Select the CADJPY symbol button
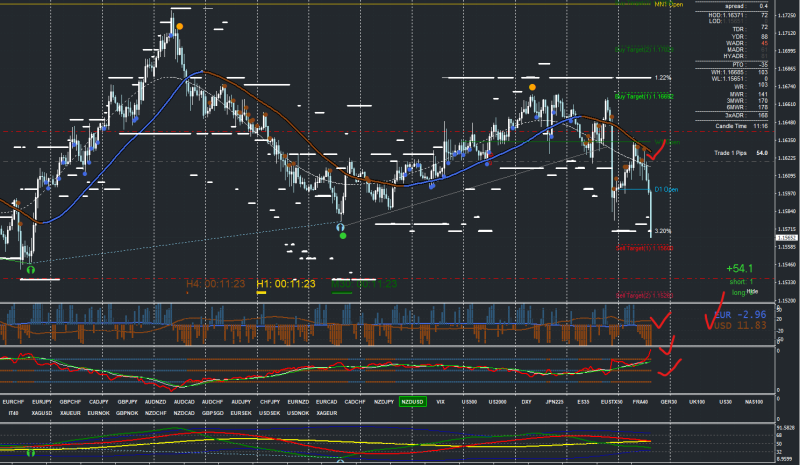 98,402
